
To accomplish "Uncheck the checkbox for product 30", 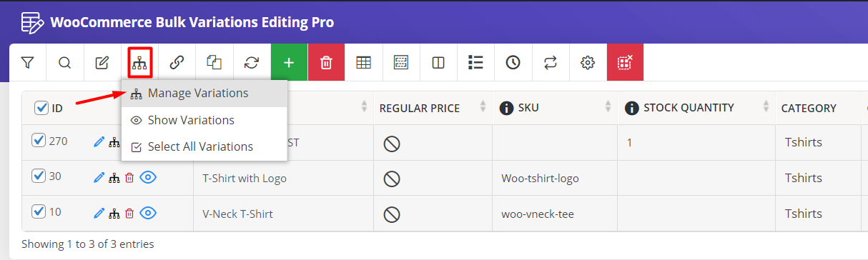I will [39, 176].
